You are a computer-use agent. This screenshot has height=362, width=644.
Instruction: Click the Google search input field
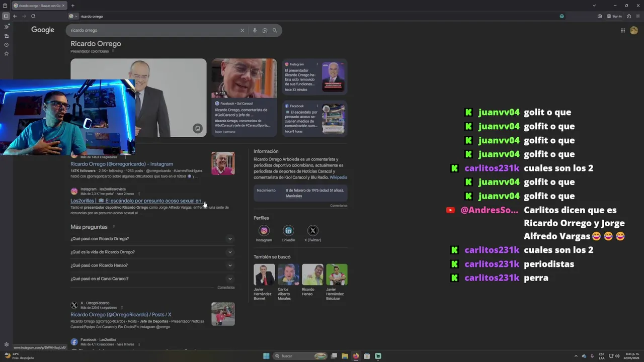pos(153,30)
